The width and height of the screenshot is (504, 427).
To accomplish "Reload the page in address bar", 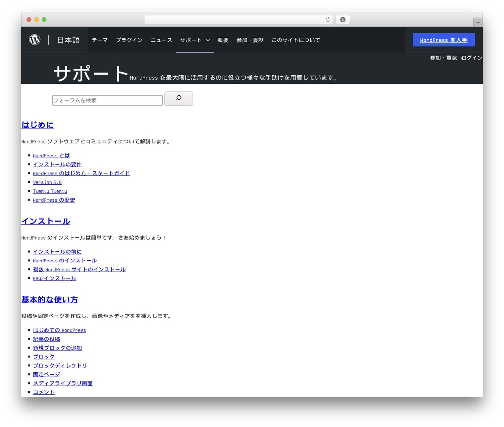I will click(328, 20).
